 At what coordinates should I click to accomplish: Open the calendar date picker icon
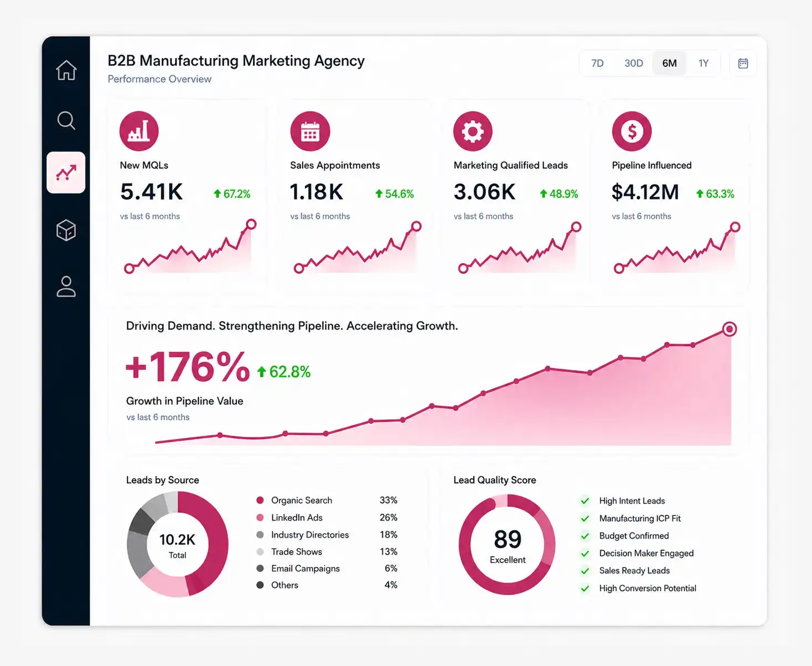point(743,63)
